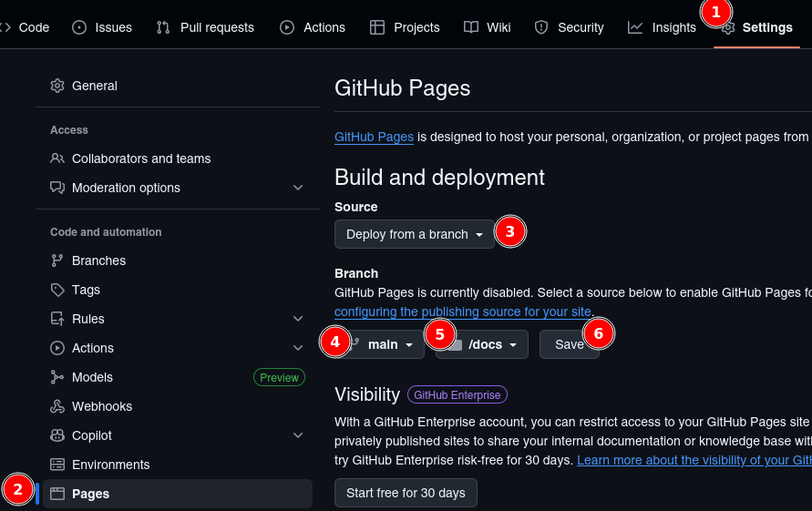The width and height of the screenshot is (812, 511).
Task: Click the Build and deployment heading
Action: pyautogui.click(x=439, y=177)
